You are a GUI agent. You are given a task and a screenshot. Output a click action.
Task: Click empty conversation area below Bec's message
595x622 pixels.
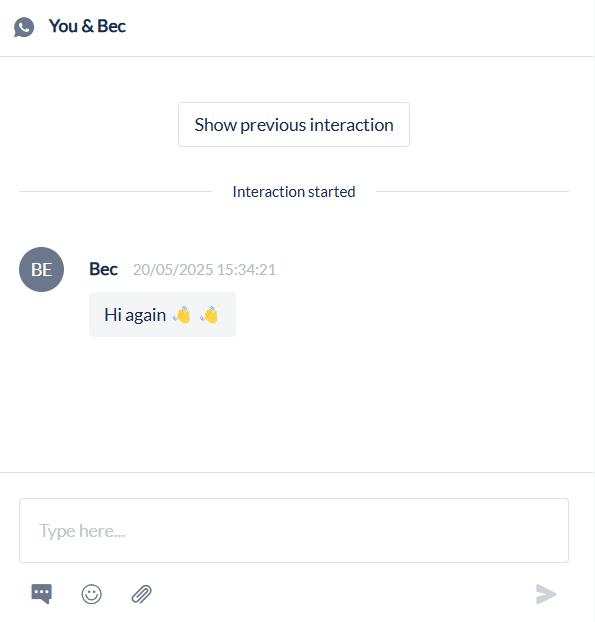point(294,405)
